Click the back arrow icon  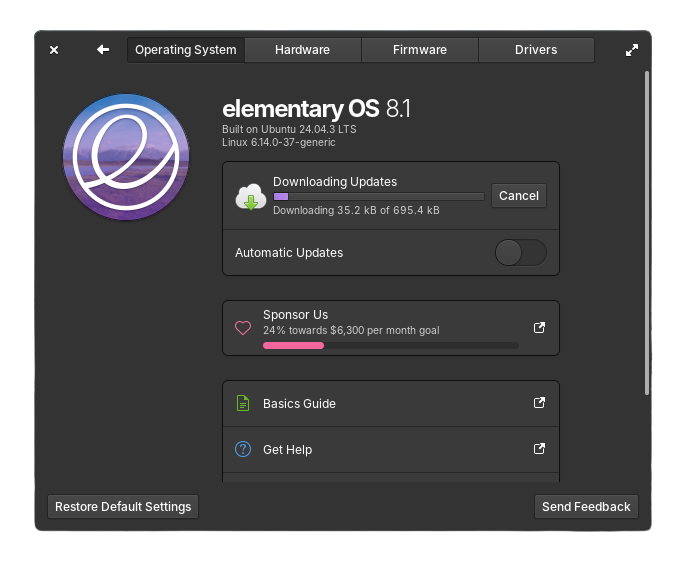pyautogui.click(x=103, y=50)
